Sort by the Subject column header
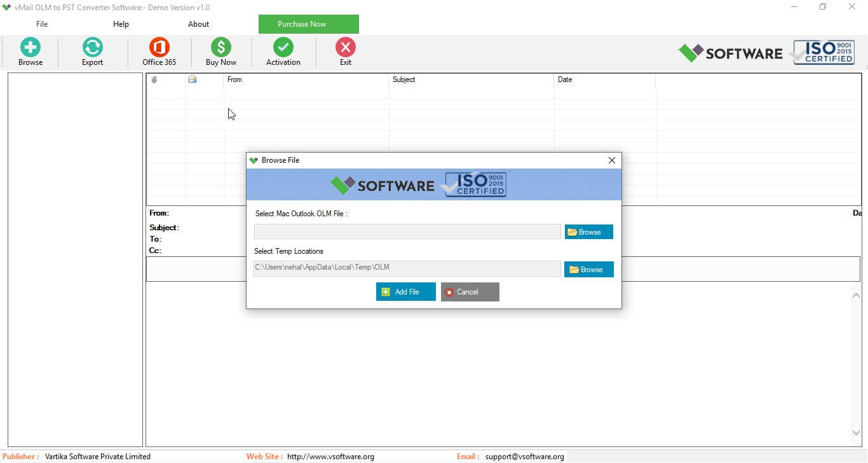The image size is (868, 463). (471, 79)
